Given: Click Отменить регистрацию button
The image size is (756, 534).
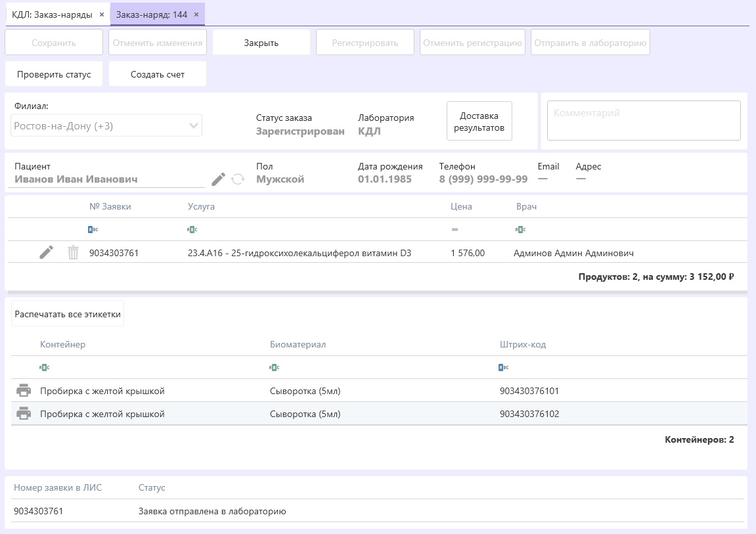Looking at the screenshot, I should [x=472, y=43].
